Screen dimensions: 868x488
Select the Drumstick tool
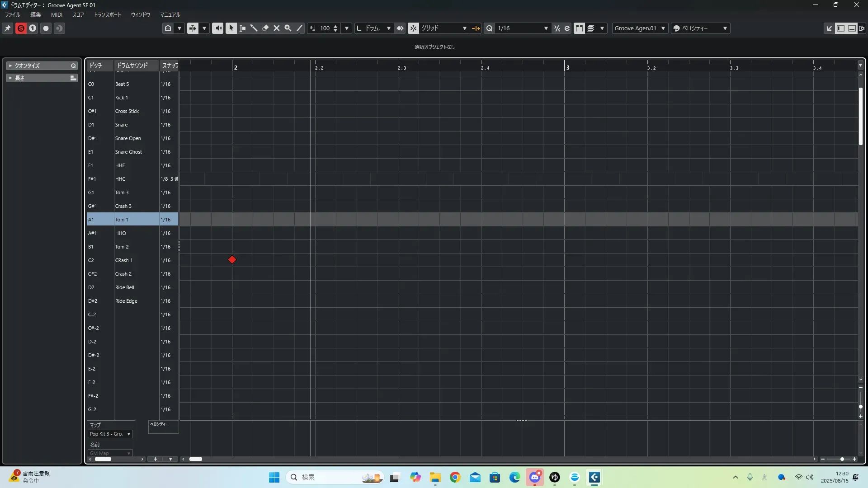coord(254,28)
